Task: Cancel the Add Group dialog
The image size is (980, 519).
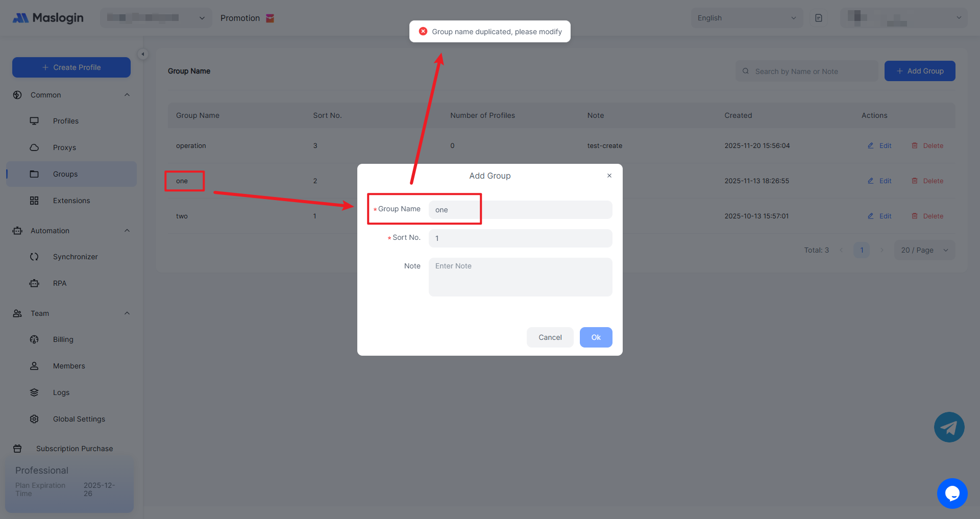Action: point(550,337)
